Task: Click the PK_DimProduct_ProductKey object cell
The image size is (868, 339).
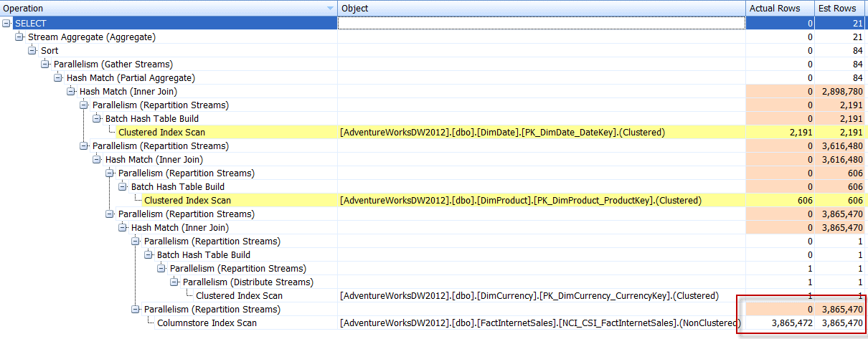Action: (x=542, y=200)
